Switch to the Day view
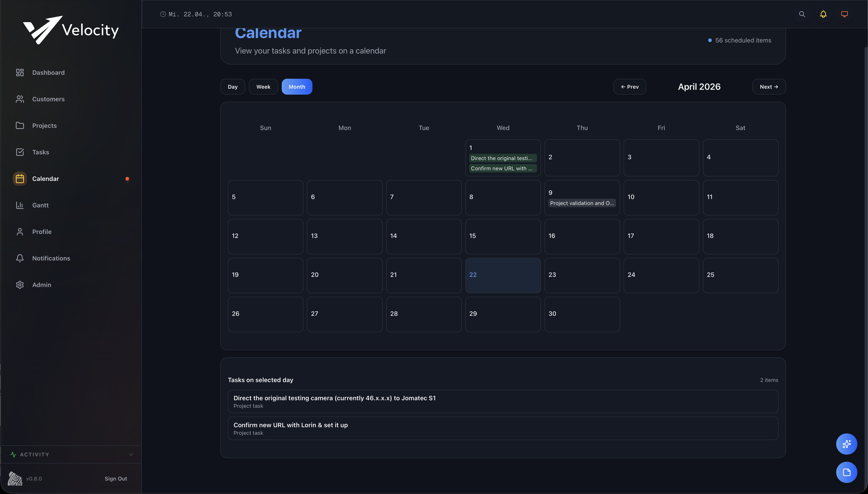This screenshot has width=868, height=494. pos(232,86)
